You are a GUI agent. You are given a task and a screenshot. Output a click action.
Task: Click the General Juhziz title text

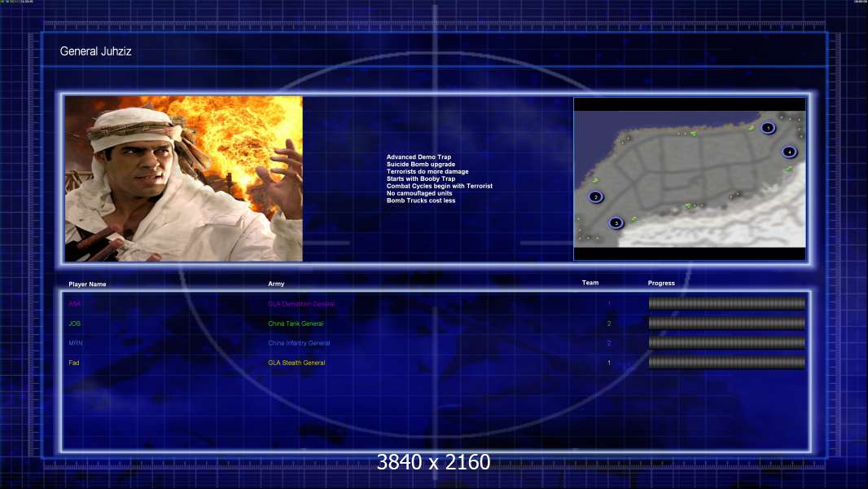click(96, 51)
